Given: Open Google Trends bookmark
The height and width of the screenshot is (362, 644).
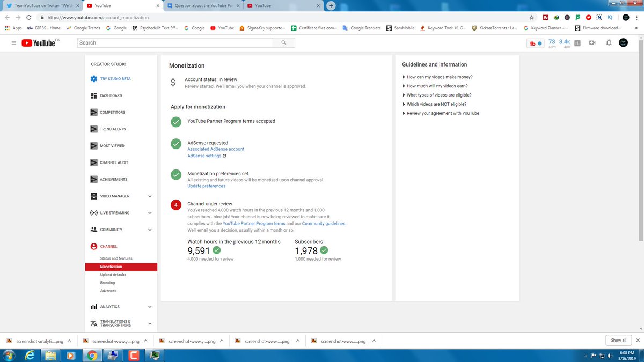Looking at the screenshot, I should point(83,28).
